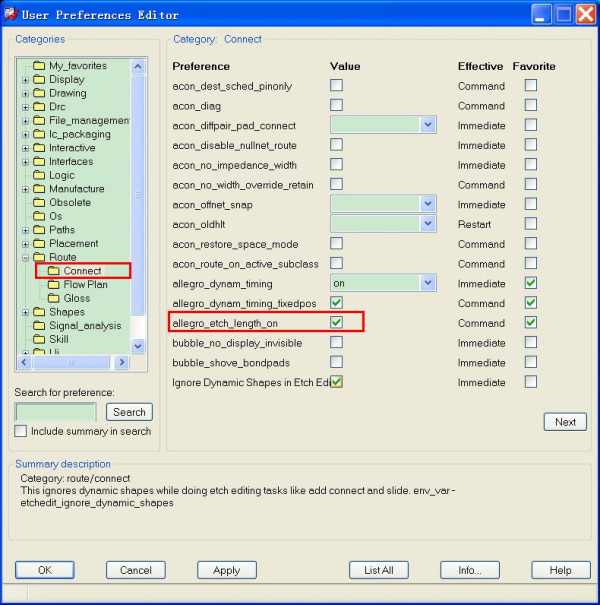Select Connect category in tree
Image resolution: width=600 pixels, height=605 pixels.
tap(82, 271)
